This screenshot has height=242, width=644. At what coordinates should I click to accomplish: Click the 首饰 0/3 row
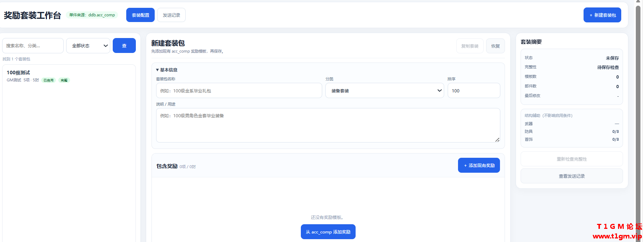(572, 139)
